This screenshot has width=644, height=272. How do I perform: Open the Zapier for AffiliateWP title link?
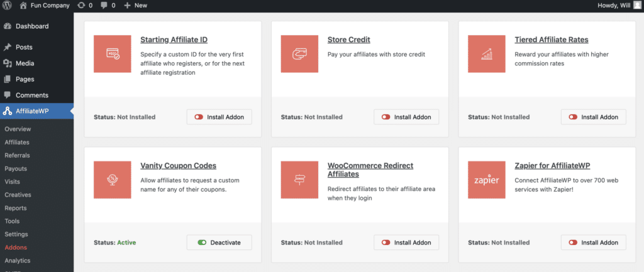click(552, 166)
